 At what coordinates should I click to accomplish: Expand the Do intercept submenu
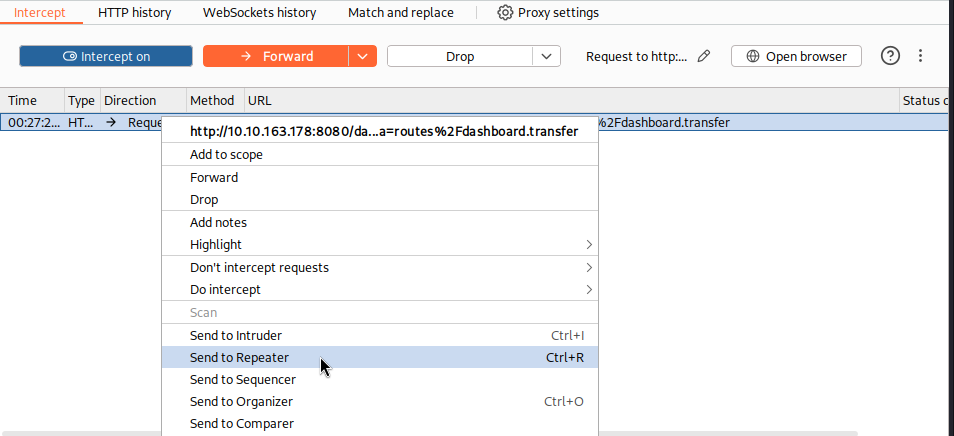click(x=380, y=289)
